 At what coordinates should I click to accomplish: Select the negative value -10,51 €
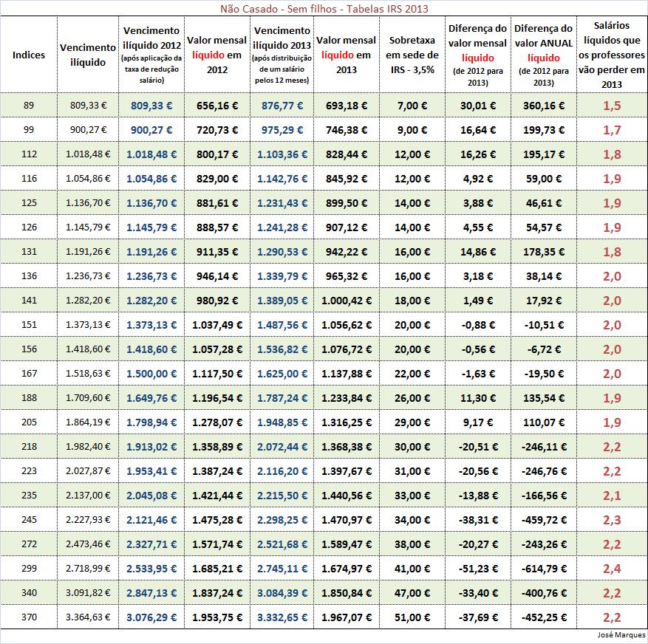pos(543,325)
